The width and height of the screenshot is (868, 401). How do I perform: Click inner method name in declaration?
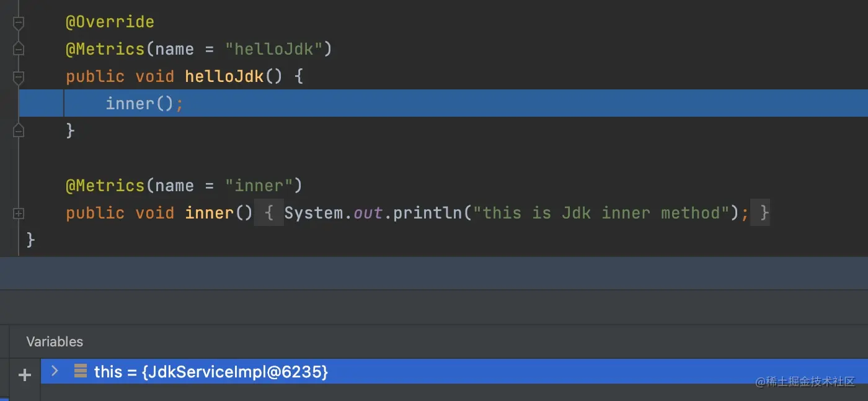[x=210, y=213]
